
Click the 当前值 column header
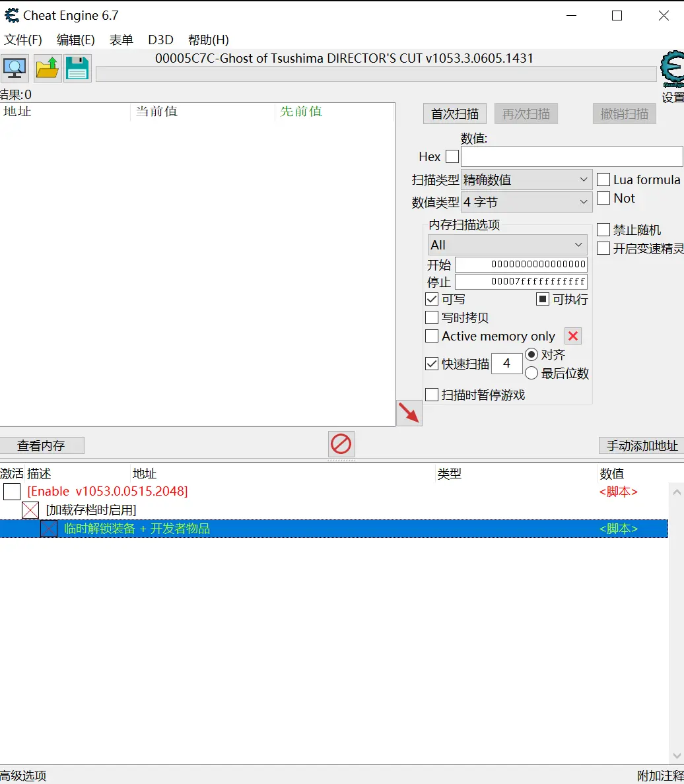pyautogui.click(x=203, y=112)
